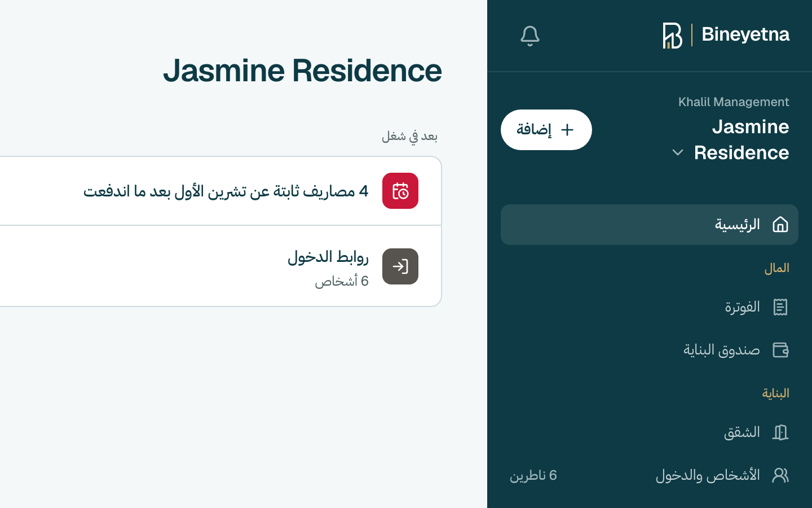
Task: Click Khalil Management organization label
Action: coord(734,102)
